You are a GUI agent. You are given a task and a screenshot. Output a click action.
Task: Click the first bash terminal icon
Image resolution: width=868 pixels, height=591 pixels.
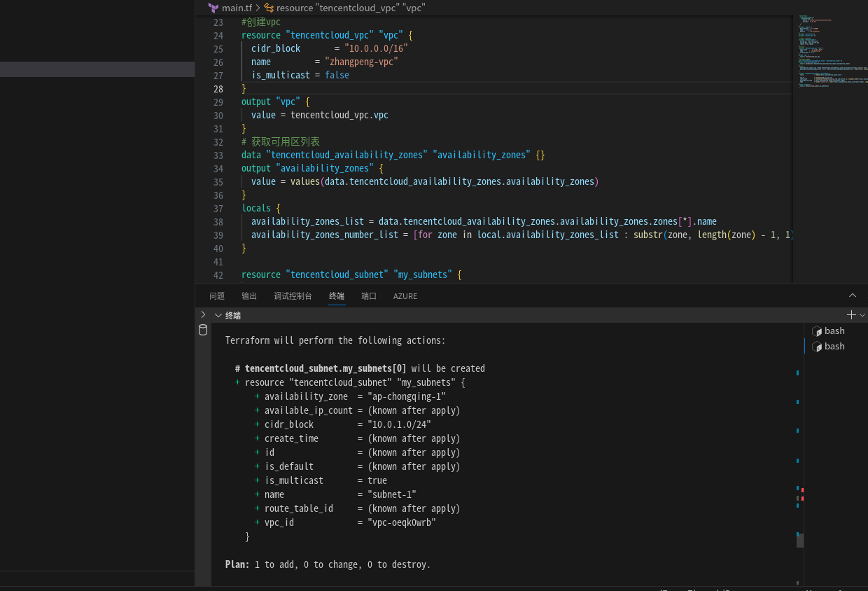click(816, 331)
